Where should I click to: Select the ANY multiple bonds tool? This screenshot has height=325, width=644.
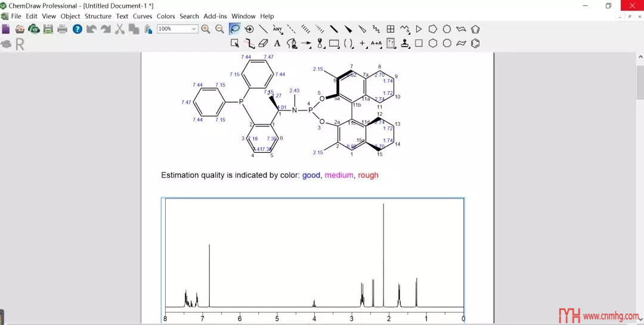[277, 29]
